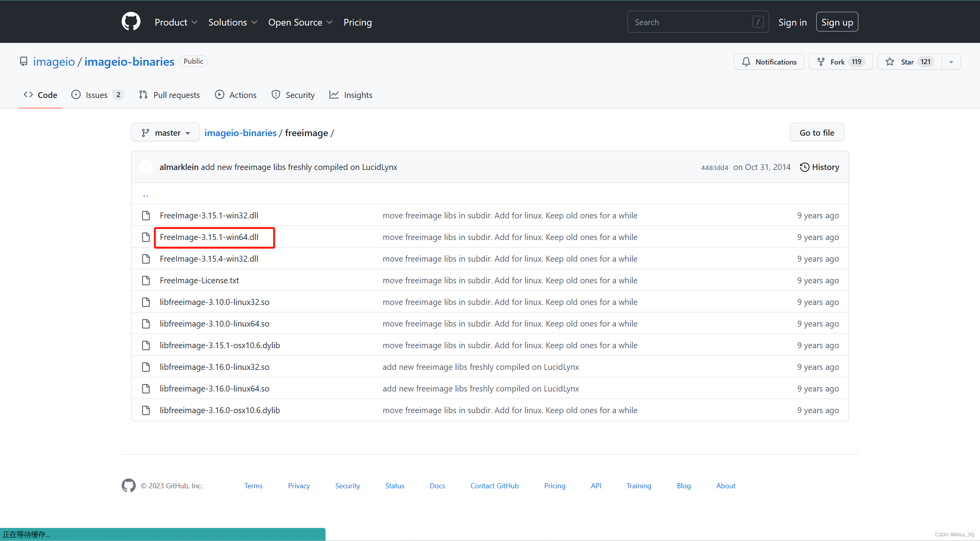980x541 pixels.
Task: Open the Star options dropdown arrow
Action: point(951,62)
